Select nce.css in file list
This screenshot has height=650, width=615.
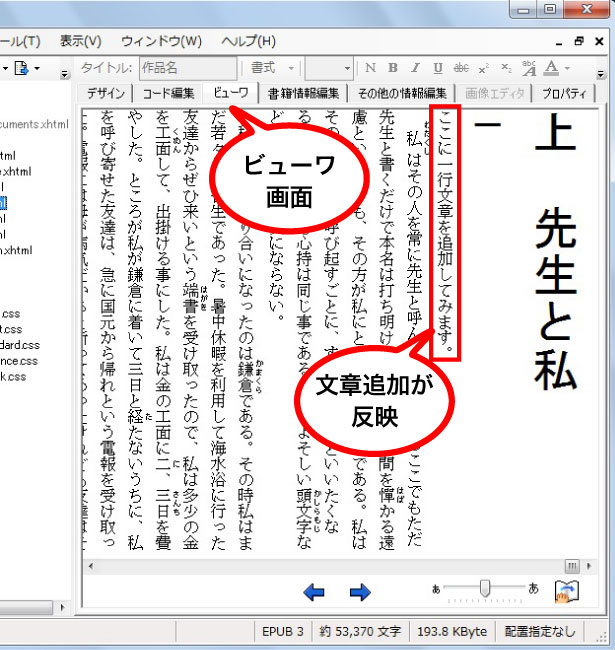click(19, 361)
